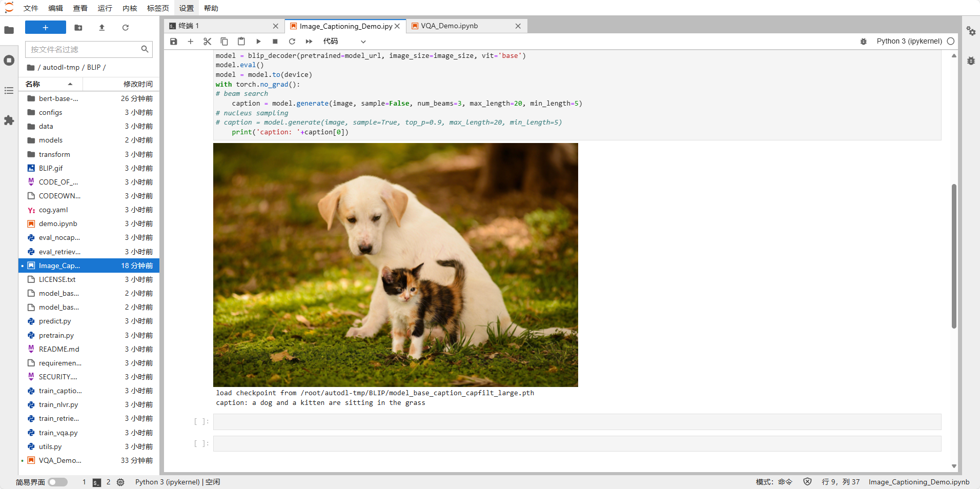
Task: Open the 运行 menu
Action: coord(105,8)
